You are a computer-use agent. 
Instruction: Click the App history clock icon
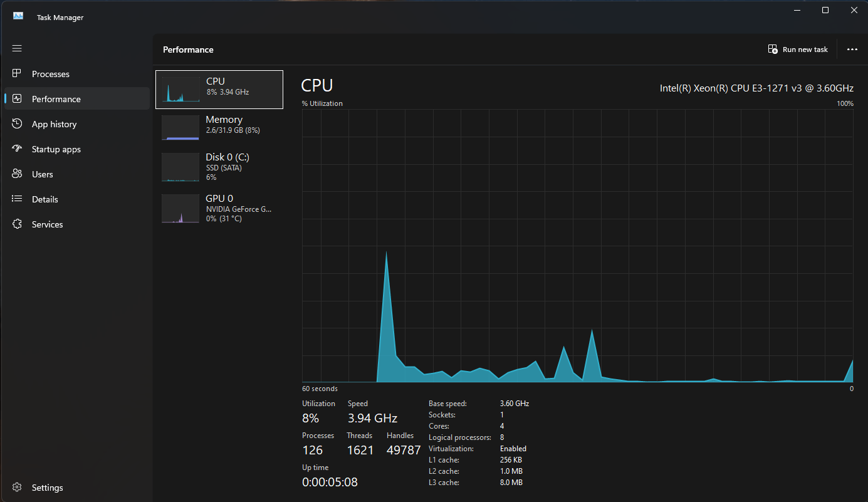point(18,124)
